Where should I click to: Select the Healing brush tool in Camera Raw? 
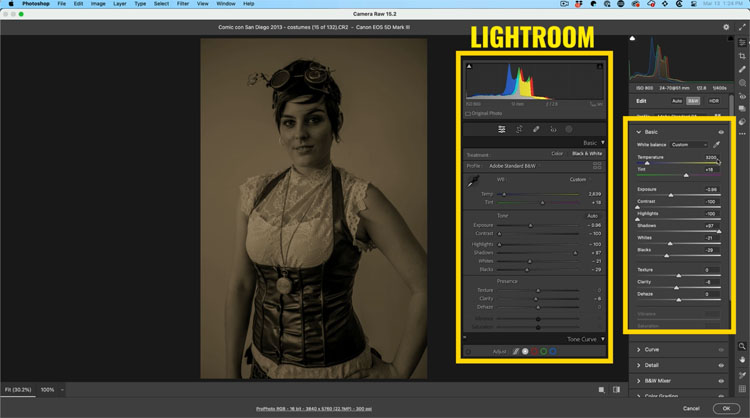pos(742,69)
